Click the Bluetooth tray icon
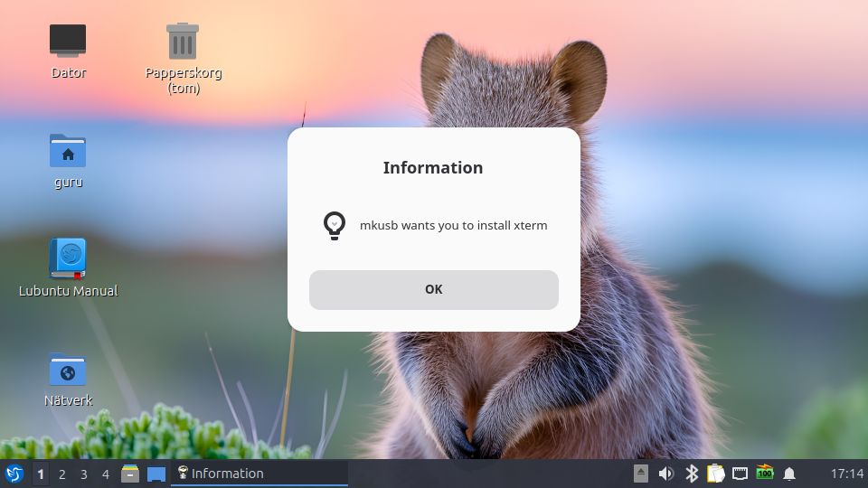This screenshot has width=868, height=488. [x=692, y=474]
